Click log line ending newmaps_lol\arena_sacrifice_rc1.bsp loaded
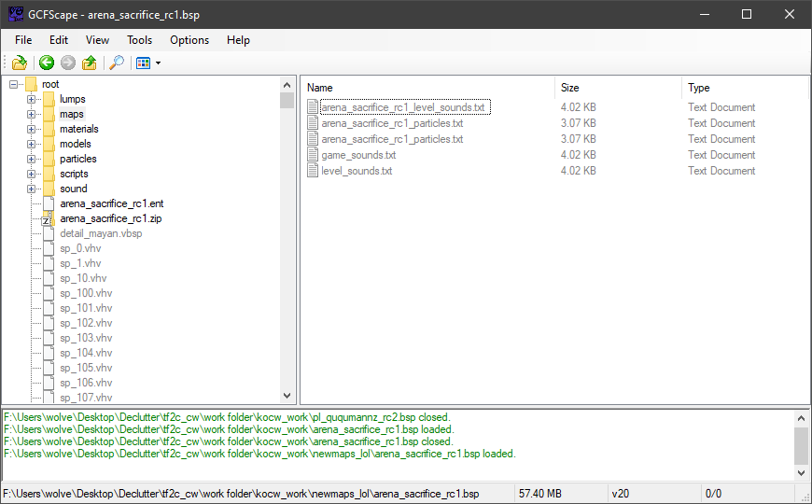 [259, 454]
